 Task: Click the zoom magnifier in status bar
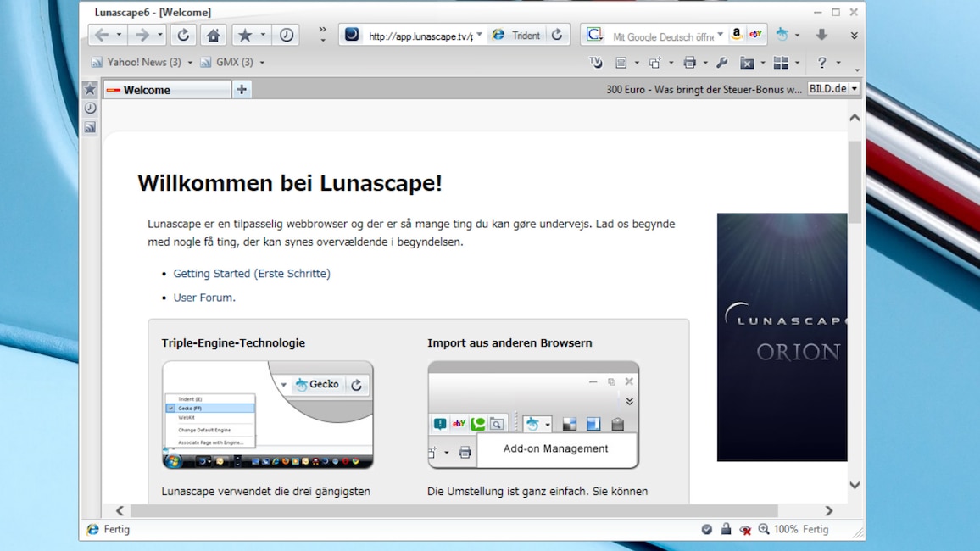click(764, 529)
